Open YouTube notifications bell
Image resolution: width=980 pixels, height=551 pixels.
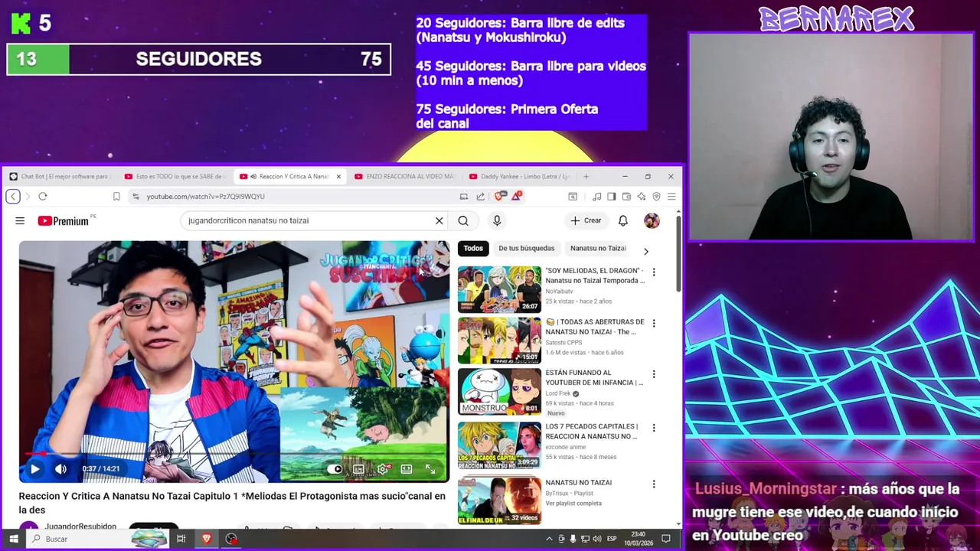coord(623,220)
